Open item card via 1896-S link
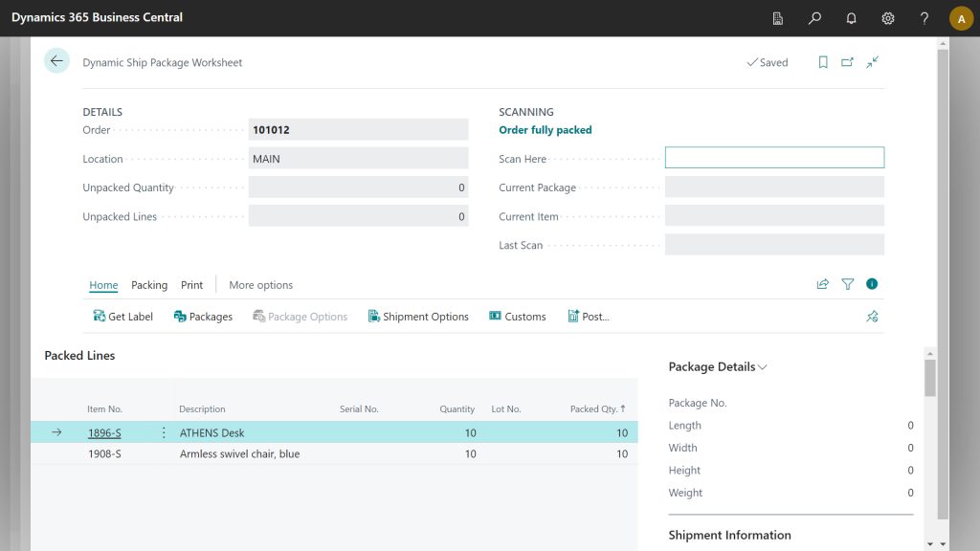Image resolution: width=980 pixels, height=551 pixels. 104,432
